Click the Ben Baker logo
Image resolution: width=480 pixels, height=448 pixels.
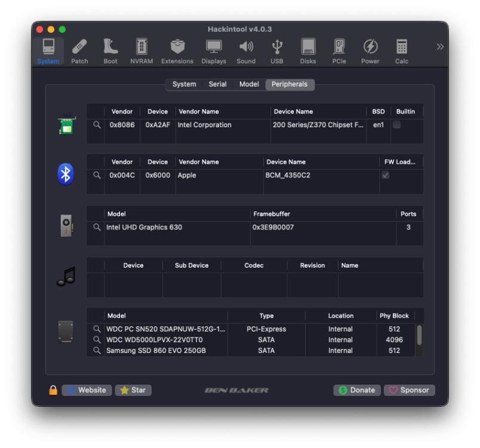pos(236,391)
